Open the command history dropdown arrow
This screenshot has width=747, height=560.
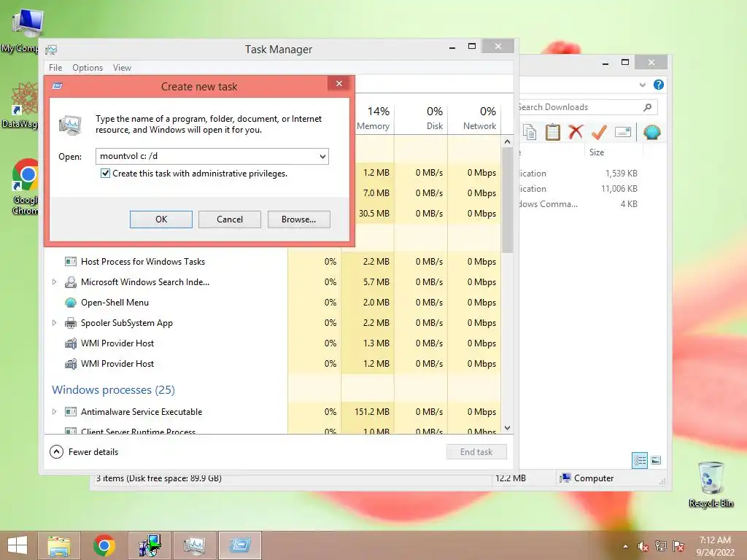pos(322,156)
